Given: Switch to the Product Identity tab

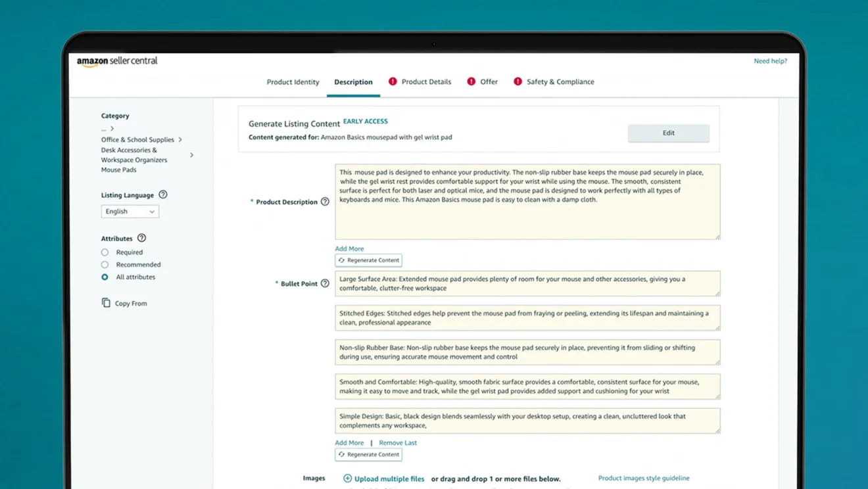Looking at the screenshot, I should click(293, 82).
